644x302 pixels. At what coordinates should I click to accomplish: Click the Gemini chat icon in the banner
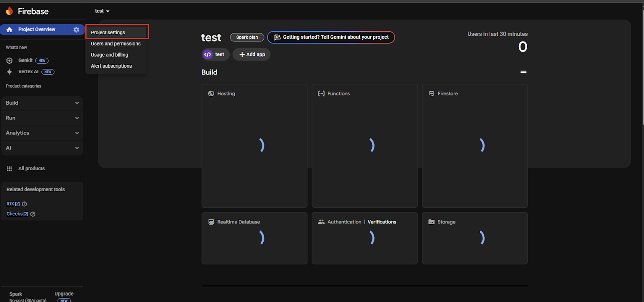277,37
